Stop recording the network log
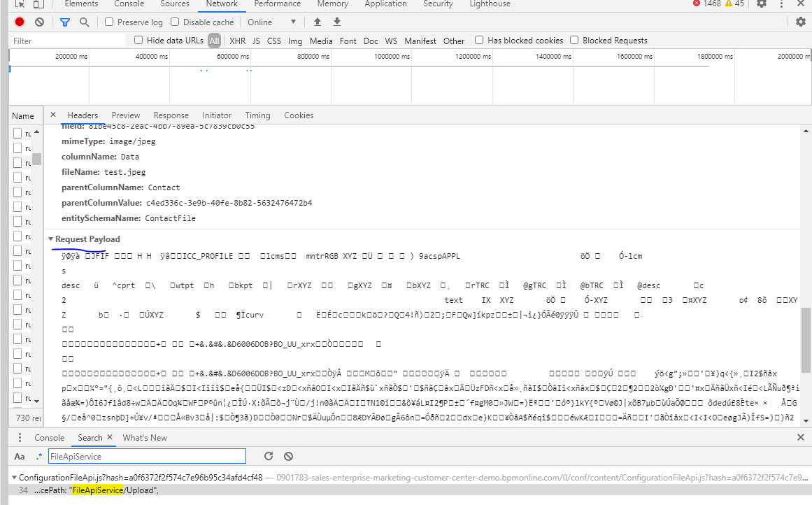812x505 pixels. click(19, 22)
